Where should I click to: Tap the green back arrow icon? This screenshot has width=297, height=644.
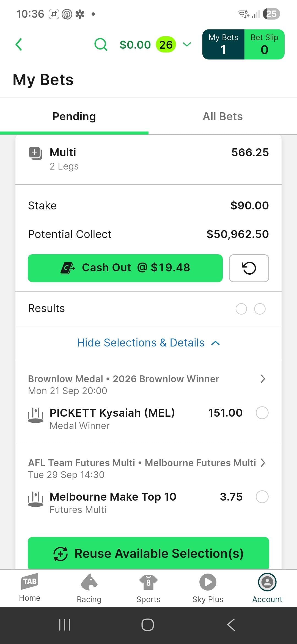19,45
